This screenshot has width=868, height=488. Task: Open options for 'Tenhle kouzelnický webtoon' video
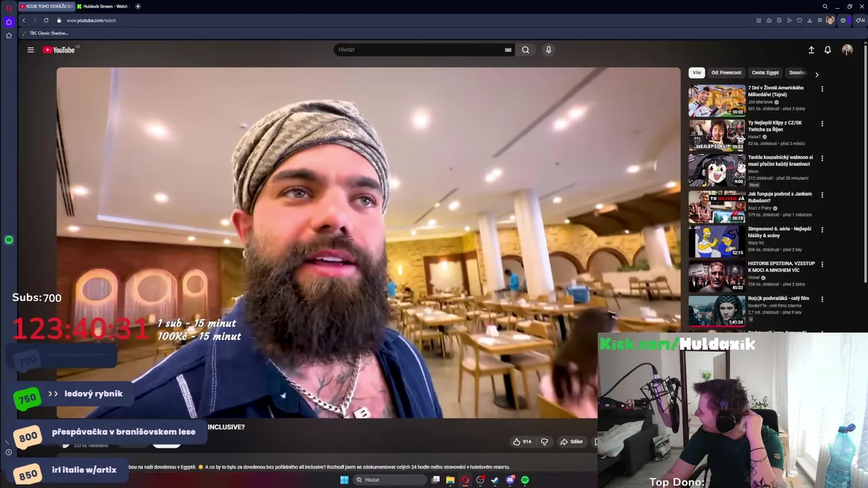click(x=822, y=159)
